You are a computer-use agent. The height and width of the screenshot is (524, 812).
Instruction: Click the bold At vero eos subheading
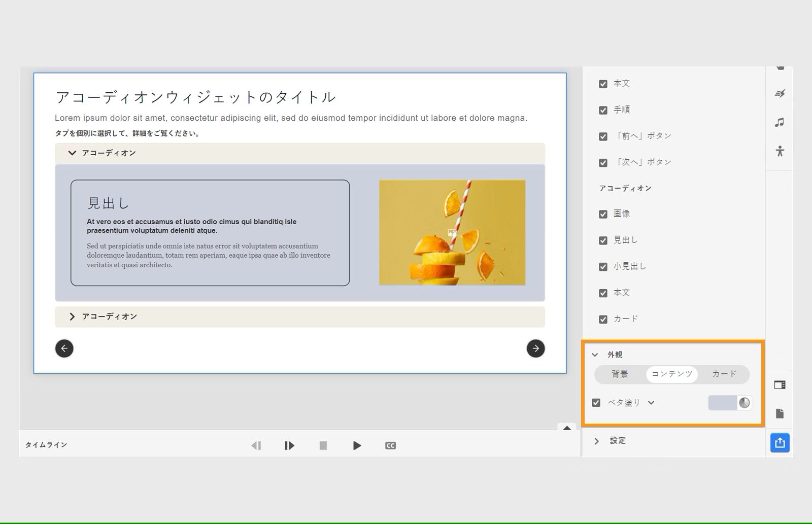[x=191, y=226]
